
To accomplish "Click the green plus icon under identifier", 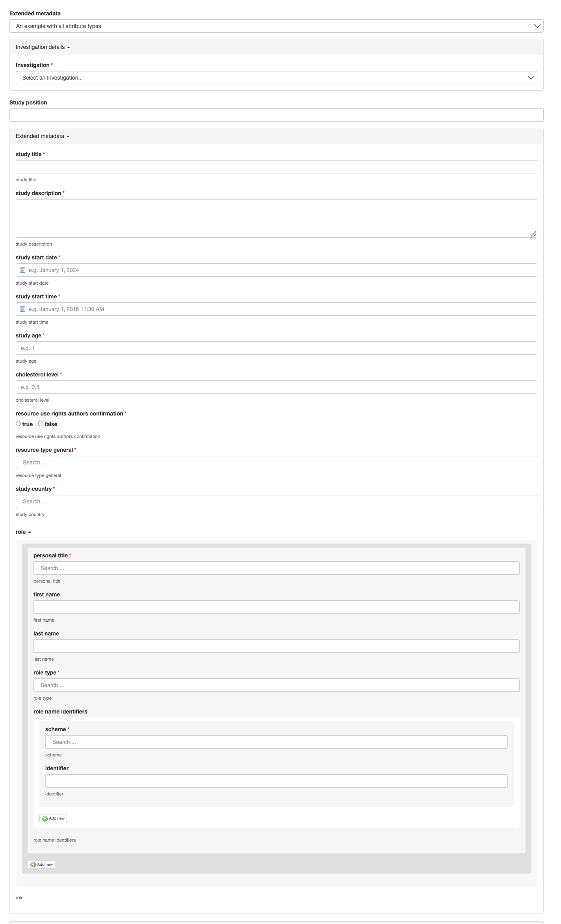I will (x=45, y=818).
